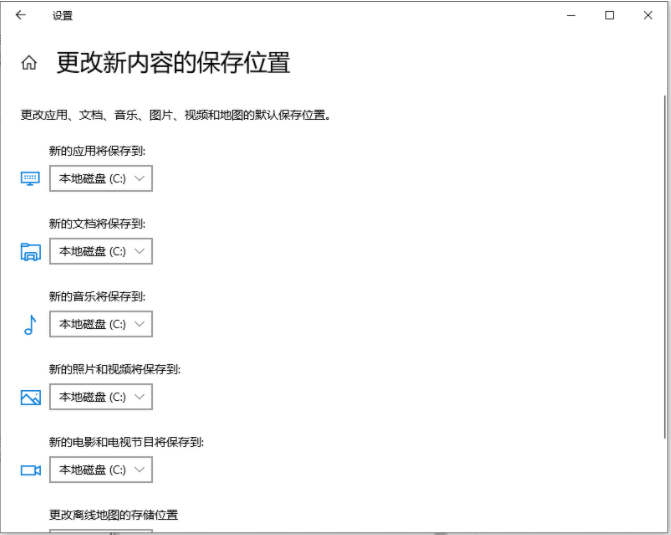The width and height of the screenshot is (671, 535).
Task: Click the video camera icon for movies
Action: tap(30, 470)
